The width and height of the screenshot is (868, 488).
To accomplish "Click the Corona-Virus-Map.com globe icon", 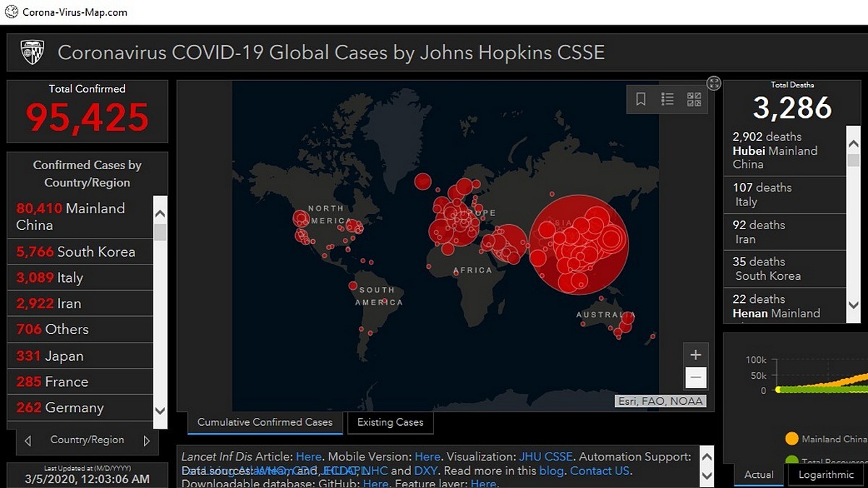I will (x=12, y=12).
